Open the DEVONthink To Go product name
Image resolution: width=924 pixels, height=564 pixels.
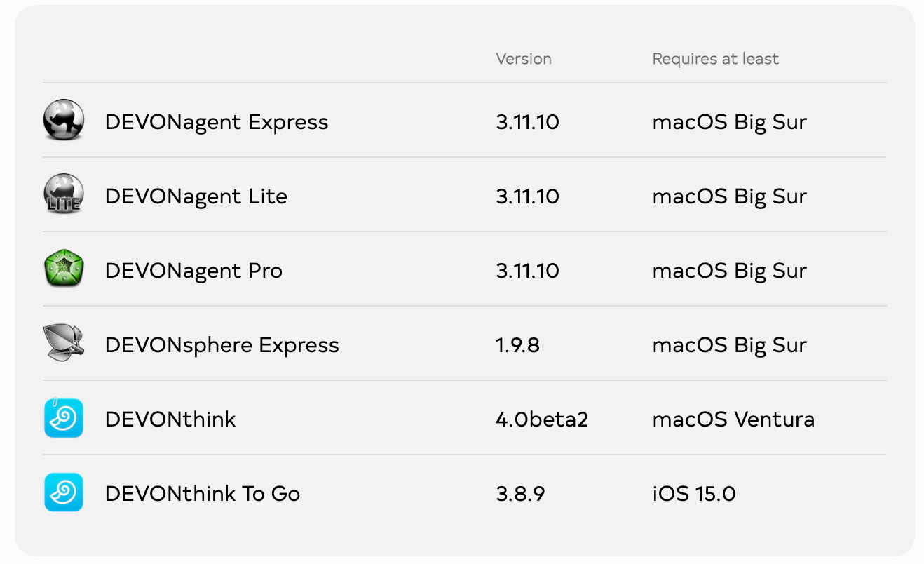203,494
